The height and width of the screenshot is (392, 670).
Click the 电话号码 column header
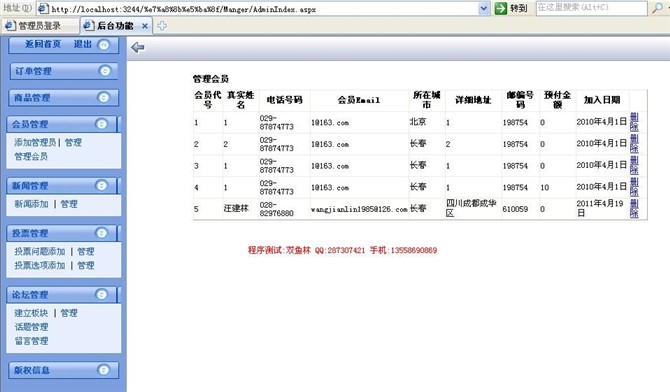[285, 100]
